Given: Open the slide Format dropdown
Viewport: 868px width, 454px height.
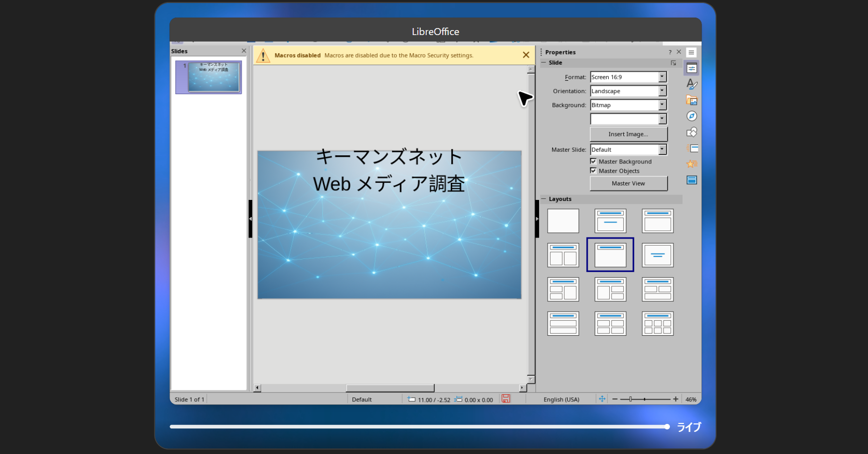Looking at the screenshot, I should click(662, 77).
